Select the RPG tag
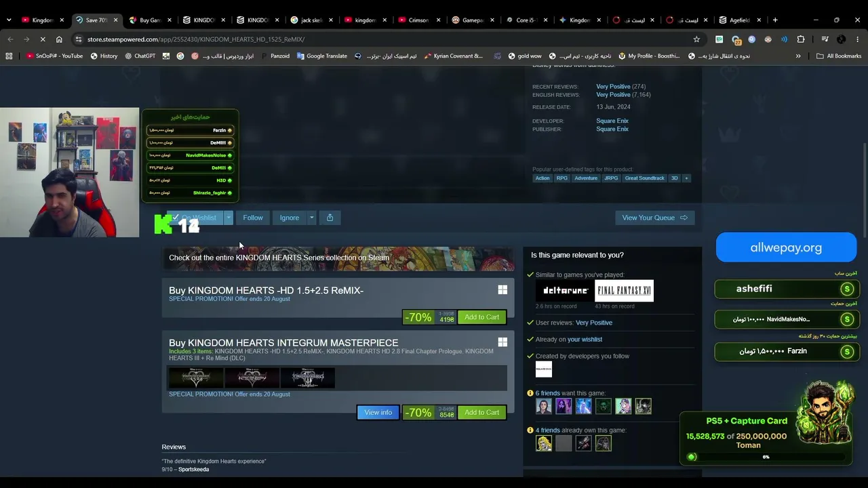The width and height of the screenshot is (868, 488). click(x=562, y=178)
